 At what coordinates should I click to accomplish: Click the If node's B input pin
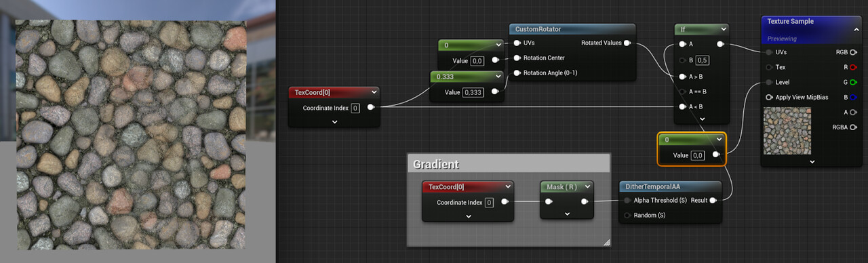pos(683,60)
